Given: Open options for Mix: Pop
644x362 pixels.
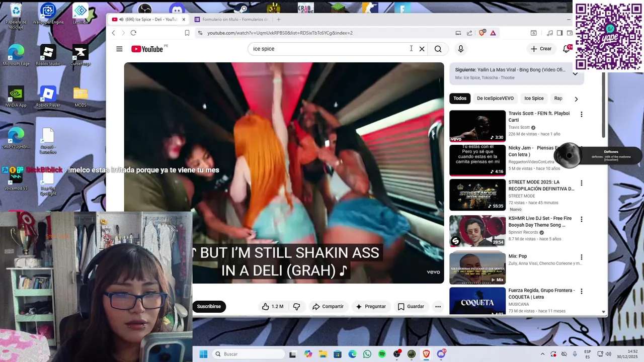Looking at the screenshot, I should tap(582, 257).
